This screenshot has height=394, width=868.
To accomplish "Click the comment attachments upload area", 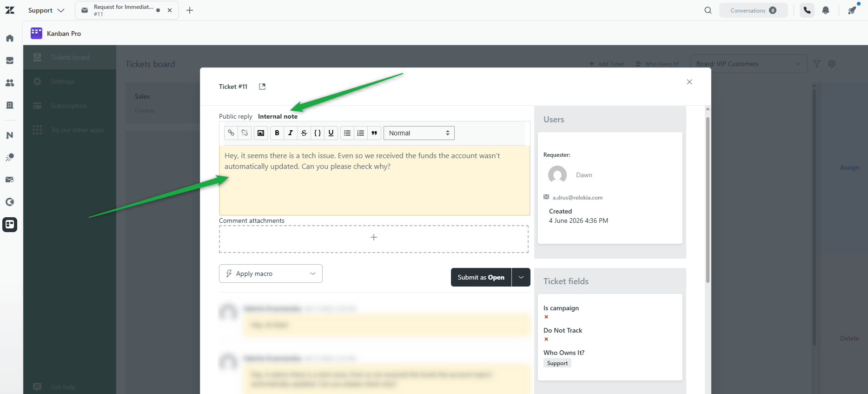I will 374,239.
